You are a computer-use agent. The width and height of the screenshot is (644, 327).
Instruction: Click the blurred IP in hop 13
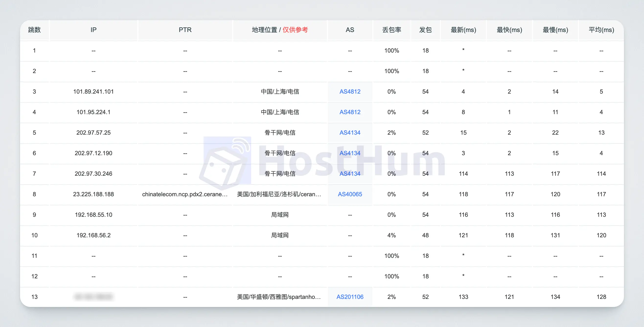(93, 297)
